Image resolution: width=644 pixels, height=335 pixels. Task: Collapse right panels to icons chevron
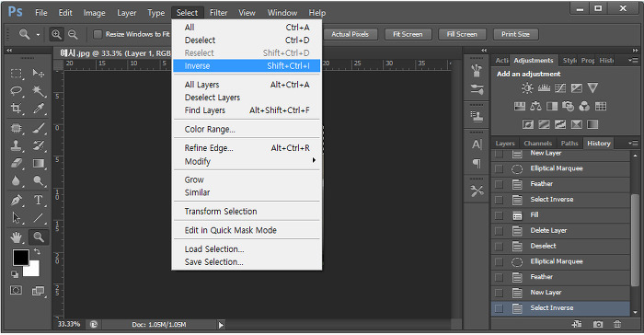point(635,50)
